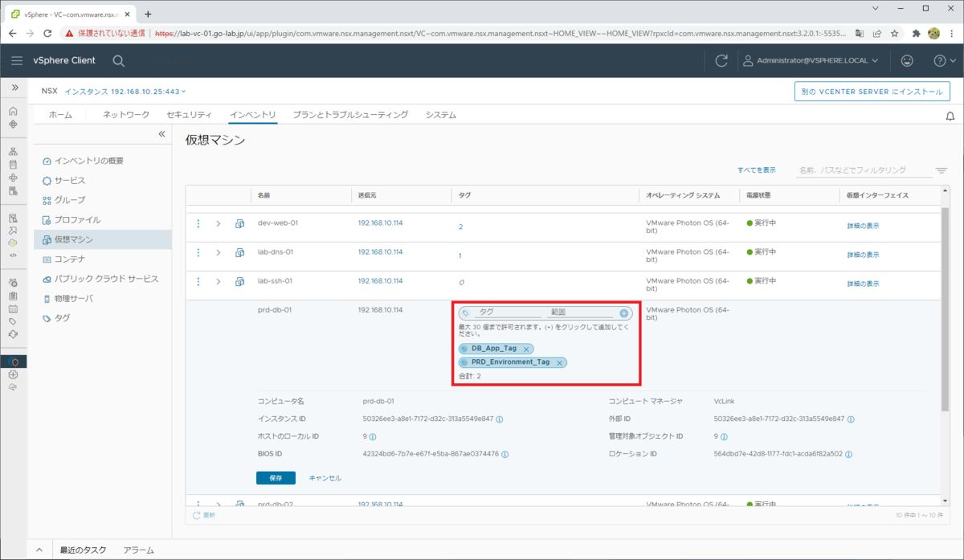
Task: Click info icon beside 外部 ID value
Action: coord(851,419)
